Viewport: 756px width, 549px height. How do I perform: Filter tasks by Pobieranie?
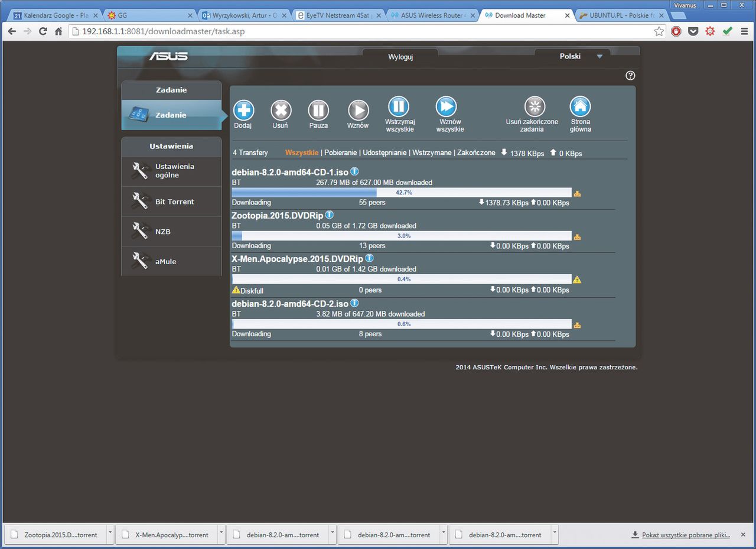[340, 152]
